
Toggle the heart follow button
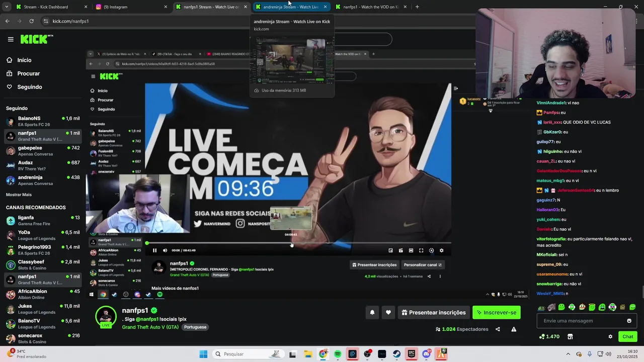click(x=388, y=312)
